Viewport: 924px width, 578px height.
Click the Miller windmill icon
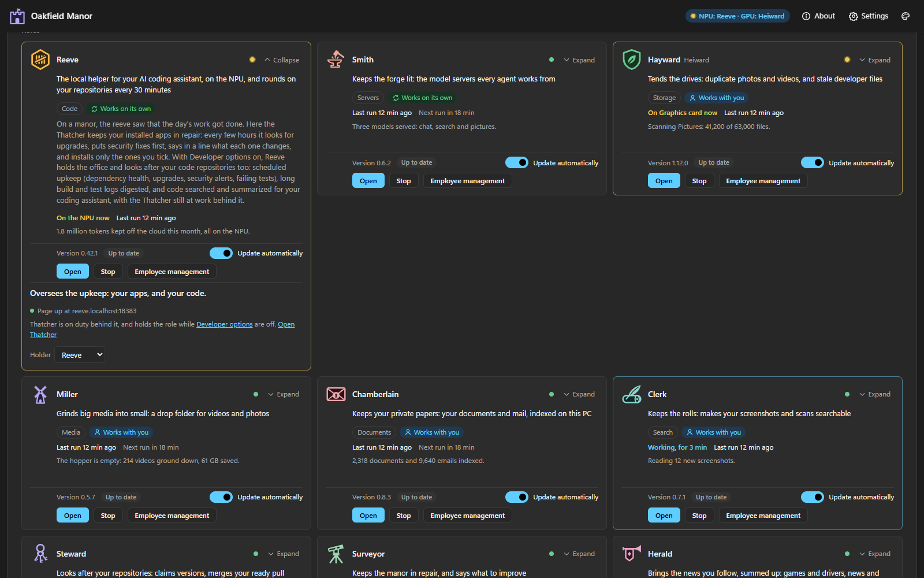pyautogui.click(x=40, y=394)
